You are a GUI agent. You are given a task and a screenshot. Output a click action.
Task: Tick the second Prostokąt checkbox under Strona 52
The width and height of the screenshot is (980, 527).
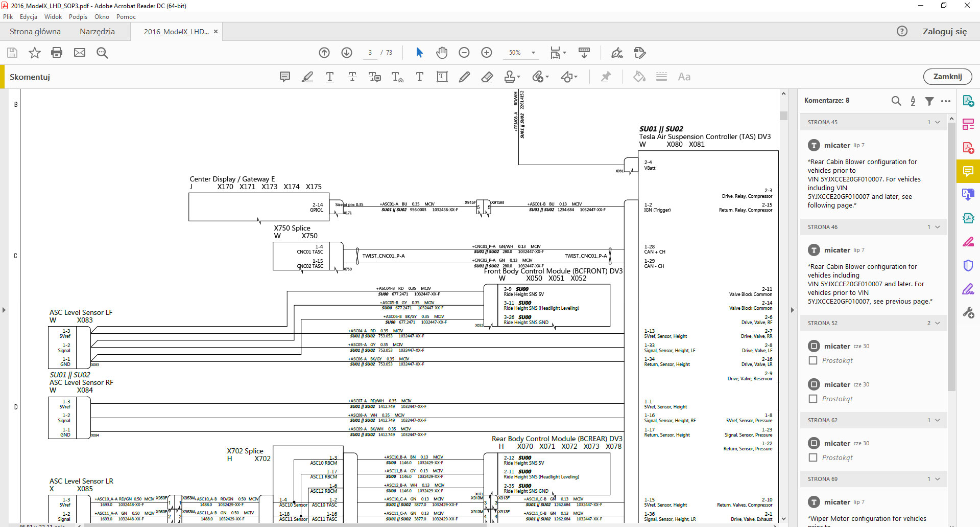(813, 399)
